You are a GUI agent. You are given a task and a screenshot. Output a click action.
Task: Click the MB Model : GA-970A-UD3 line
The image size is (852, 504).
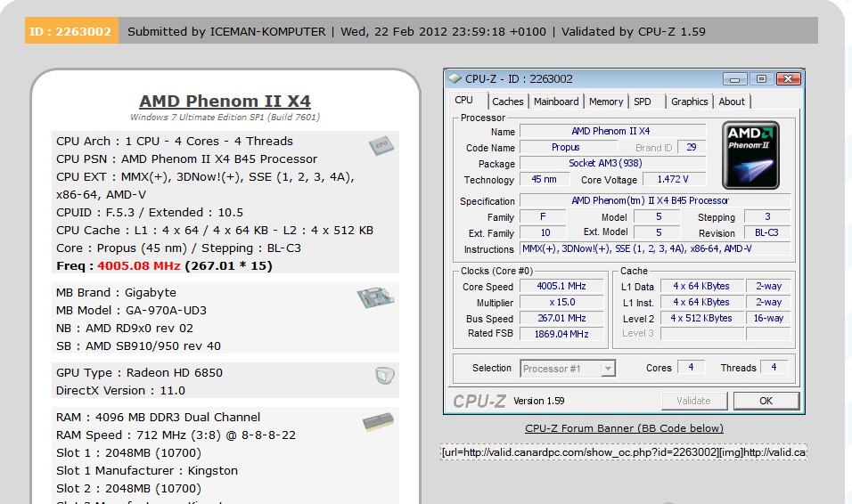[x=132, y=311]
